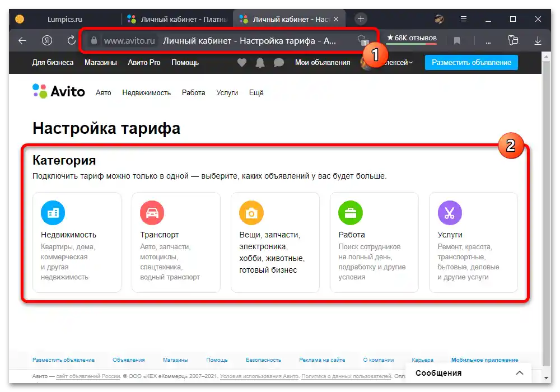Open a new tab with plus button

coord(361,19)
